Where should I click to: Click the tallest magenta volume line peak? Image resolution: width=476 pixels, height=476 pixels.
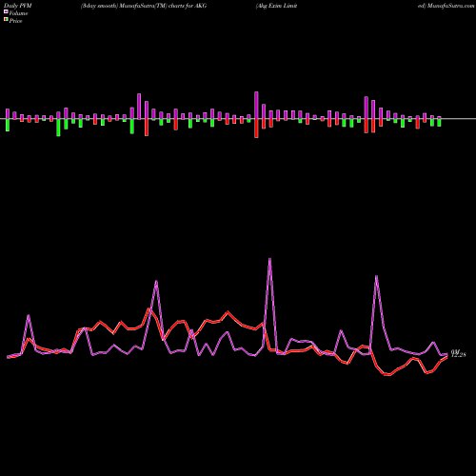[x=269, y=259]
